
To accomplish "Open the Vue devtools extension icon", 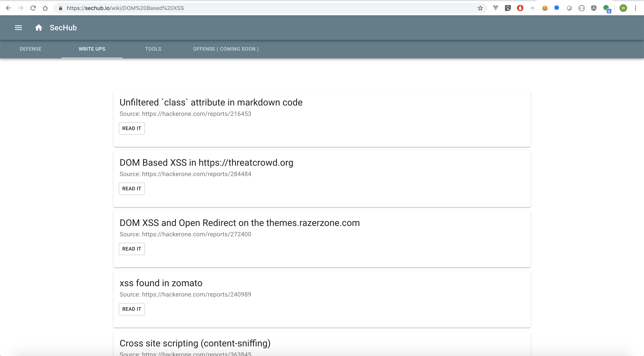I will click(x=495, y=8).
